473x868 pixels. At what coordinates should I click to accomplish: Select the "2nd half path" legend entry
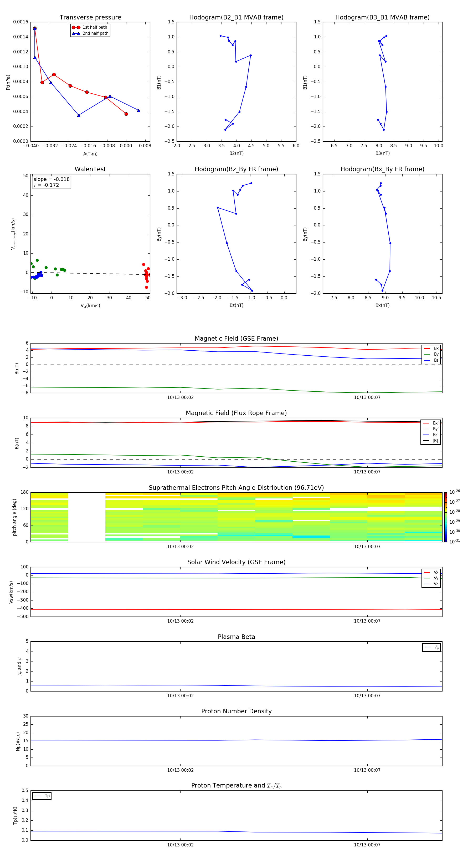[x=90, y=33]
